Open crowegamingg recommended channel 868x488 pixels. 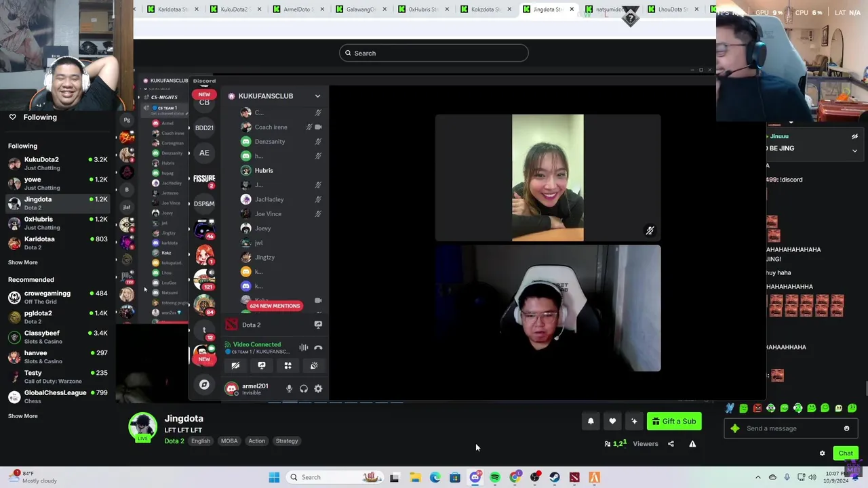[x=58, y=298]
